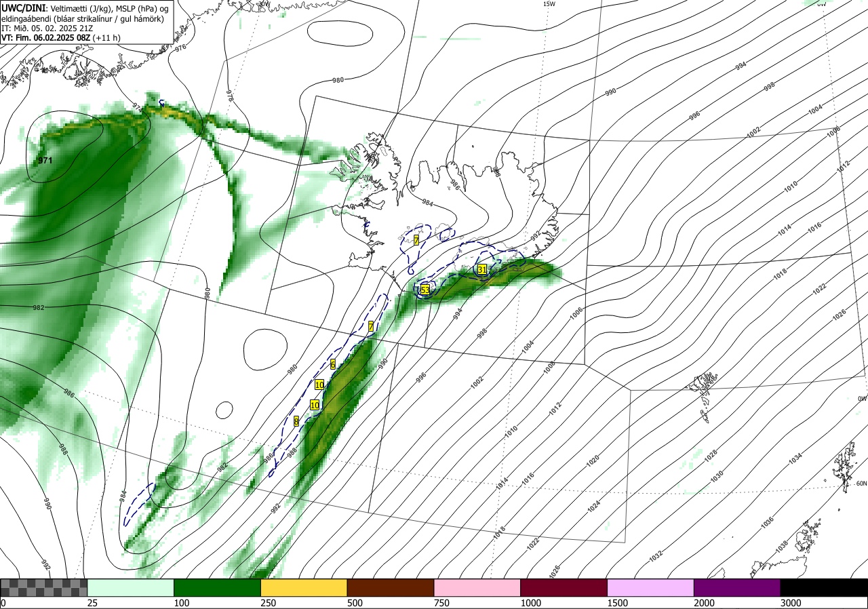Select the 'eldingaábendi (bláar strikalínur / gul hámörk)' line
Viewport: 868px width, 609px height.
coord(82,19)
